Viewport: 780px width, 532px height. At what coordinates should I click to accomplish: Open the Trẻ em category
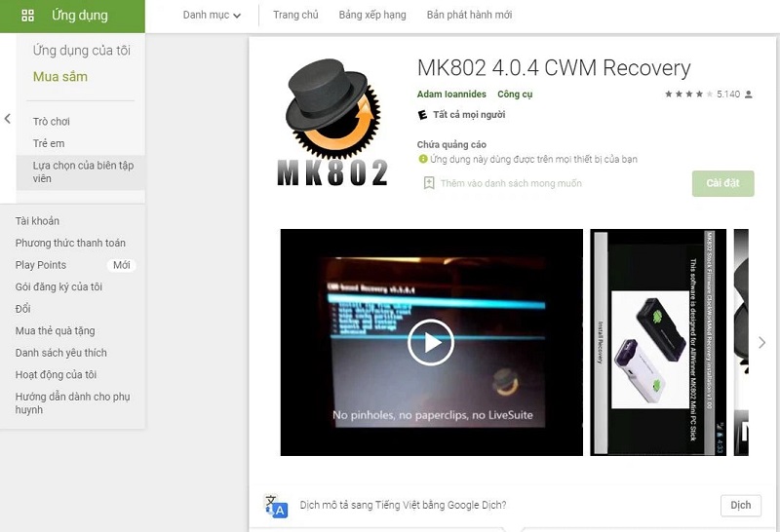(x=49, y=143)
